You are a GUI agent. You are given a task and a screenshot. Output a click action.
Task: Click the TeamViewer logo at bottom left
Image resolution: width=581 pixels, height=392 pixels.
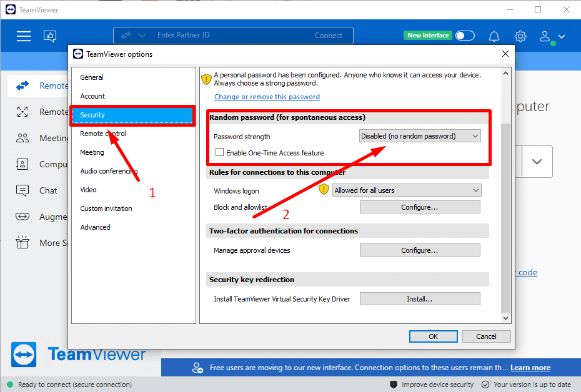[24, 355]
